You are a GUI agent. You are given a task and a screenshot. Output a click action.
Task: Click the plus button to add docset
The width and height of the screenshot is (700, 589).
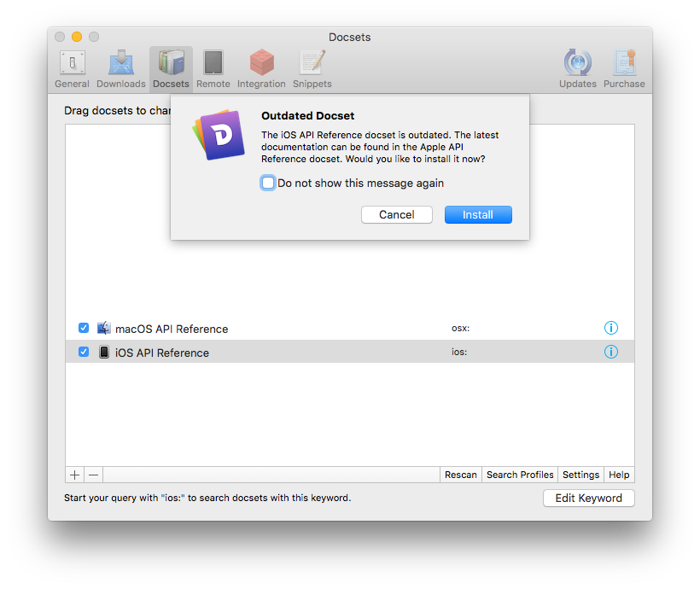point(75,475)
